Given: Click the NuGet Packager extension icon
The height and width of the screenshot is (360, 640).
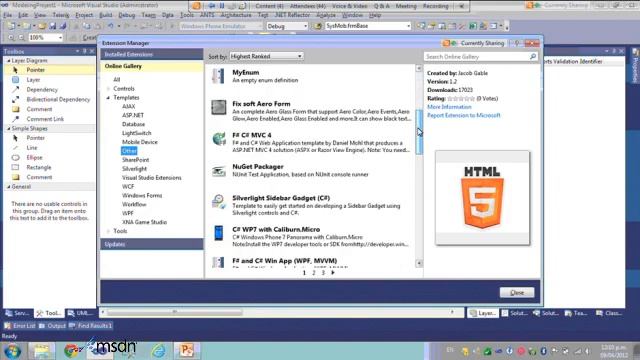Looking at the screenshot, I should point(219,171).
